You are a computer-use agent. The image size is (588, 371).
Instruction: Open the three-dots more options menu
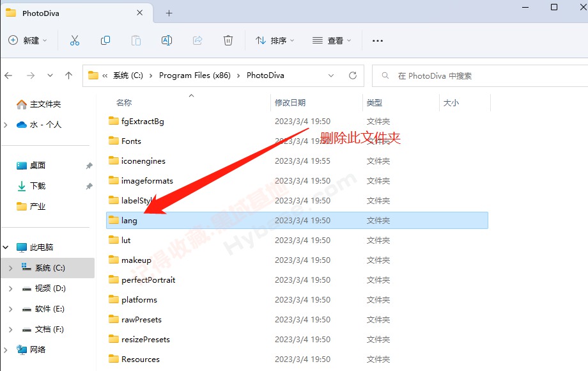378,40
